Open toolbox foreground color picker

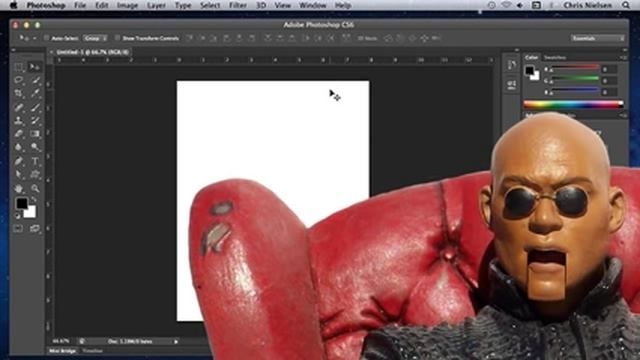pyautogui.click(x=21, y=203)
